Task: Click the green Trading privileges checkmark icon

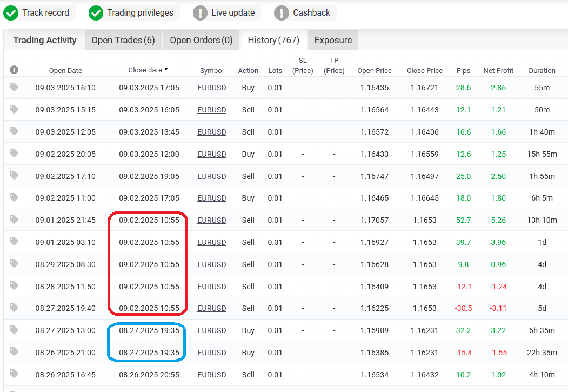Action: [x=96, y=13]
